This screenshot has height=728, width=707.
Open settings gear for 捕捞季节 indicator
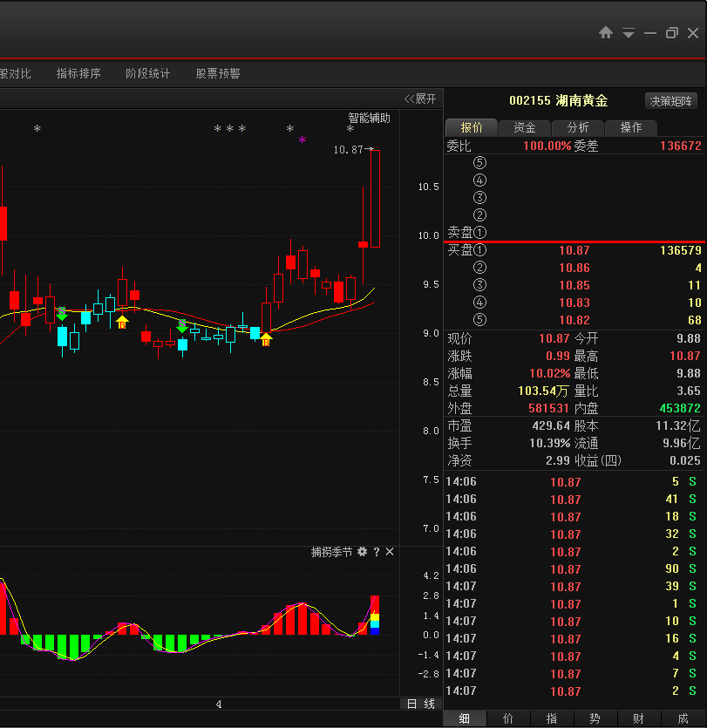pos(362,552)
